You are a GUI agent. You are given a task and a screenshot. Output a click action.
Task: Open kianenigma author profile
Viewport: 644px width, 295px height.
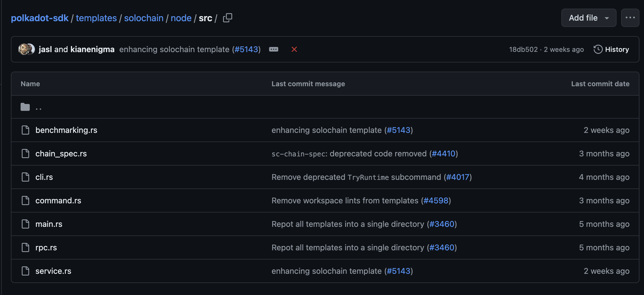(x=92, y=49)
